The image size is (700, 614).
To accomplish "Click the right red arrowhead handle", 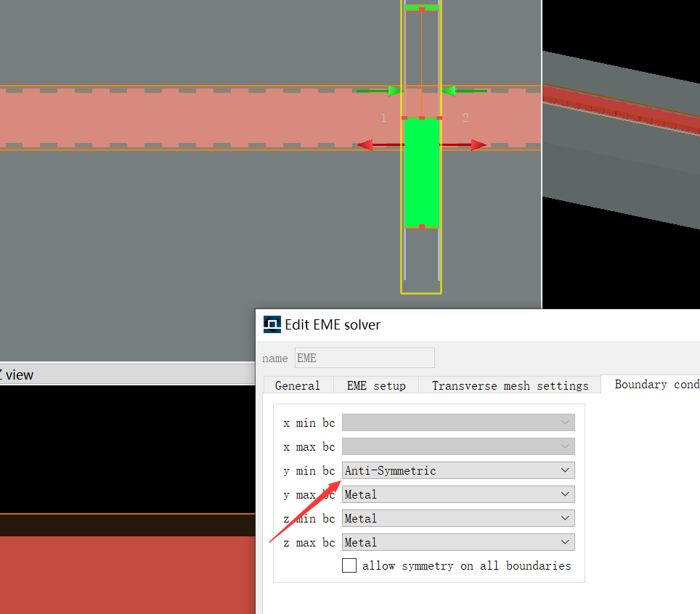I will (x=478, y=144).
